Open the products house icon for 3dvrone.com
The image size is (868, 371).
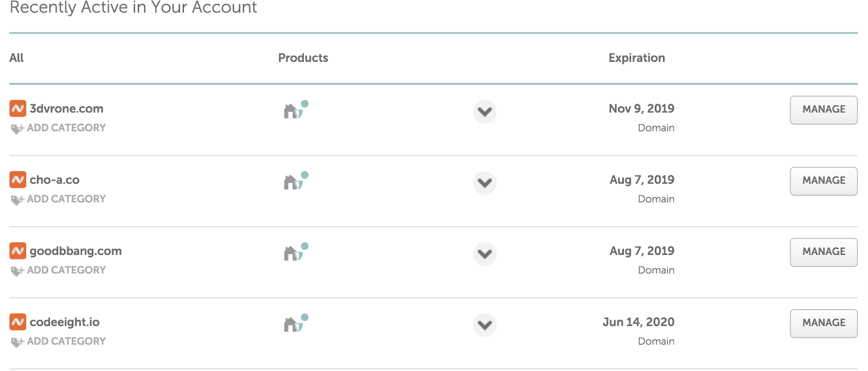(296, 110)
